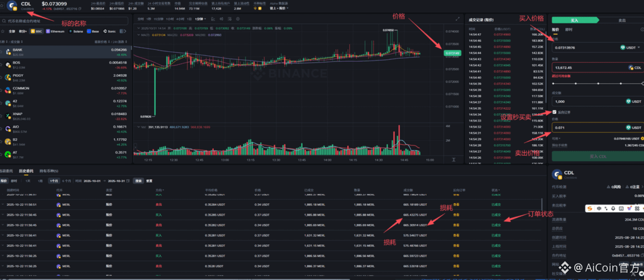Viewport: 644px width, 280px height.
Task: Sort token list by 24h涨跌
Action: [120, 42]
